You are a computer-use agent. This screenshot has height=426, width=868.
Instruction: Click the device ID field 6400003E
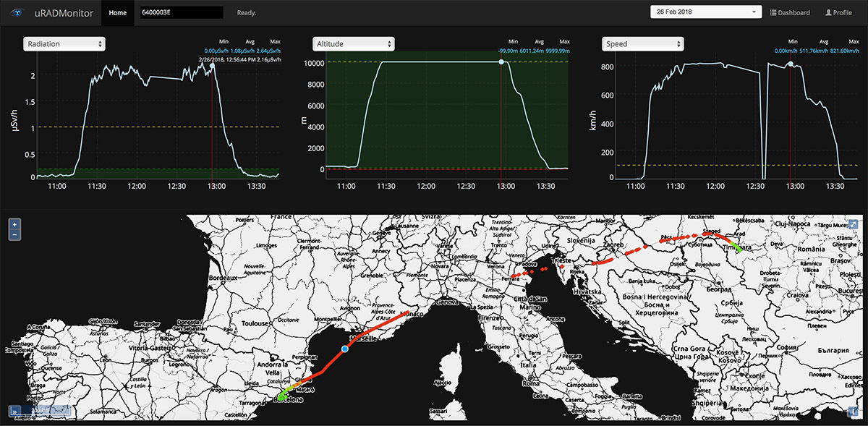181,13
